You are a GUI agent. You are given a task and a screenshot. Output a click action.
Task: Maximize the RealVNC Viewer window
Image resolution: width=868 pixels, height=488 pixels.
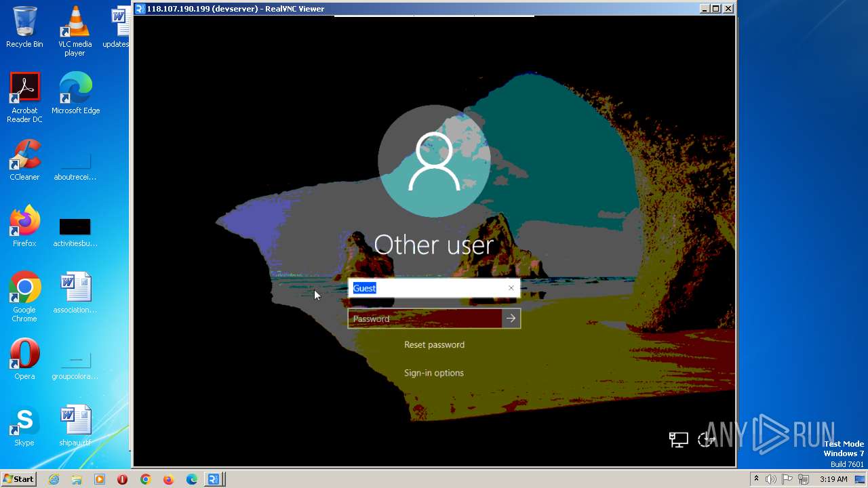pyautogui.click(x=716, y=9)
